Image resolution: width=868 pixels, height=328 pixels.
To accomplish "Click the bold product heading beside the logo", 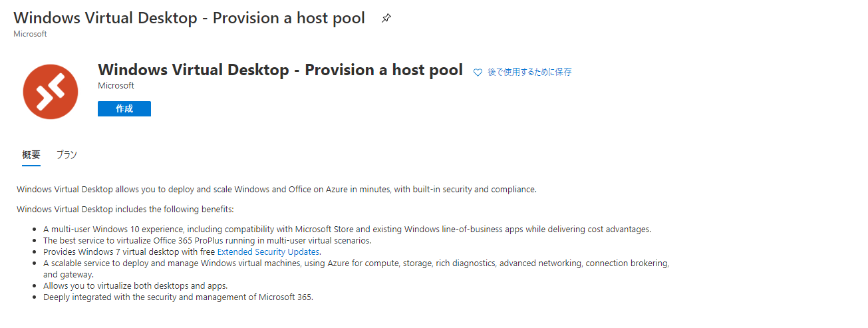I will tap(280, 70).
